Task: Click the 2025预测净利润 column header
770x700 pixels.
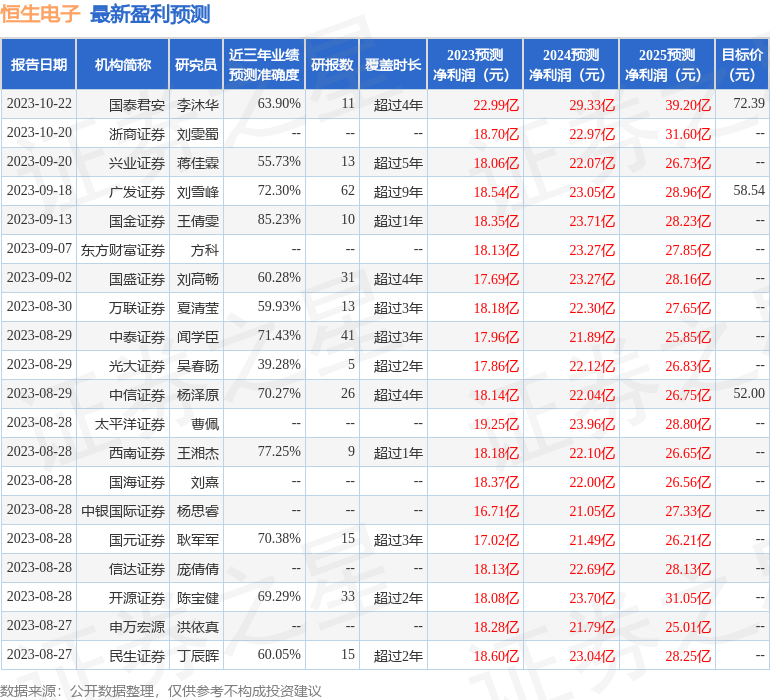Action: [667, 64]
